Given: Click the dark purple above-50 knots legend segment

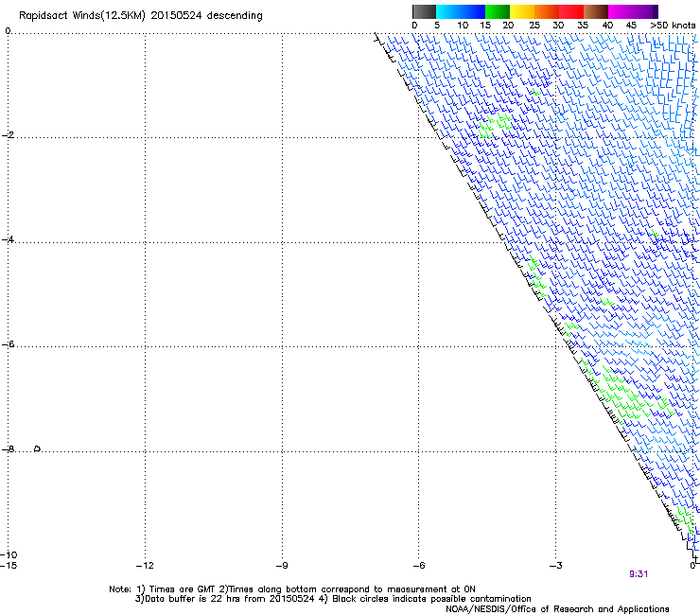Looking at the screenshot, I should (x=656, y=11).
